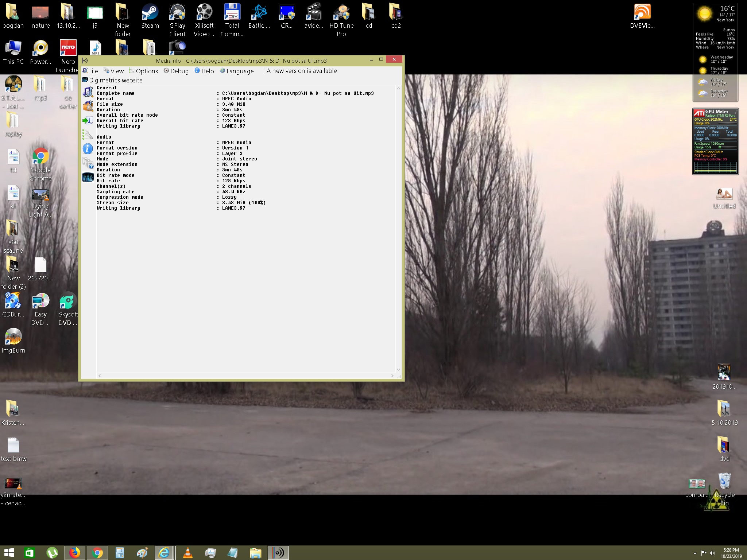This screenshot has width=747, height=560.
Task: Click the horizontal scrollbar right arrow
Action: click(392, 376)
